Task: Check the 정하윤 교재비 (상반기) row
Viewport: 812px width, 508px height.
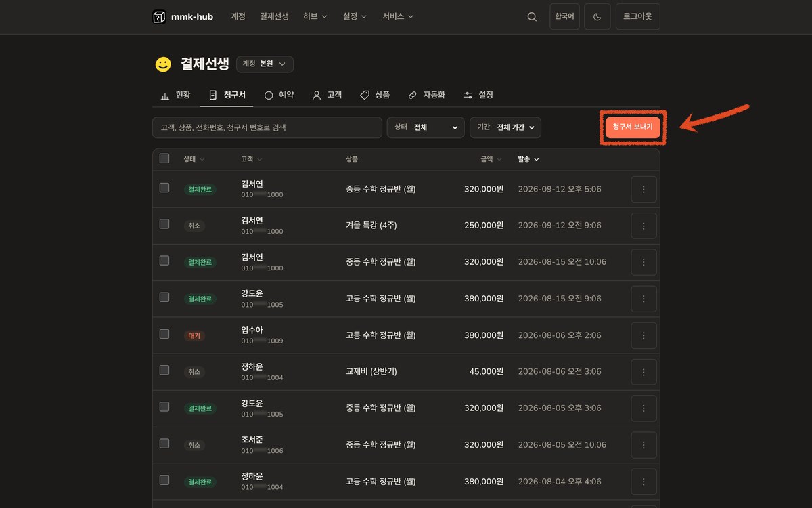Action: (x=164, y=371)
